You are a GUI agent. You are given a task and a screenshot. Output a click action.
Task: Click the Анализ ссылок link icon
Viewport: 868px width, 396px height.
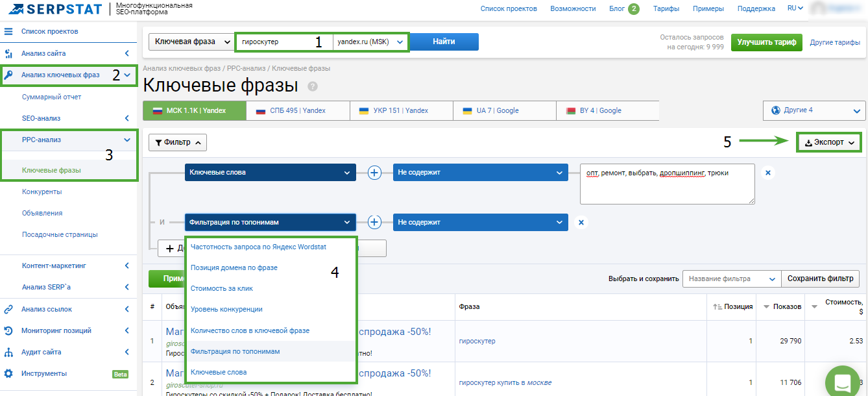[x=8, y=309]
